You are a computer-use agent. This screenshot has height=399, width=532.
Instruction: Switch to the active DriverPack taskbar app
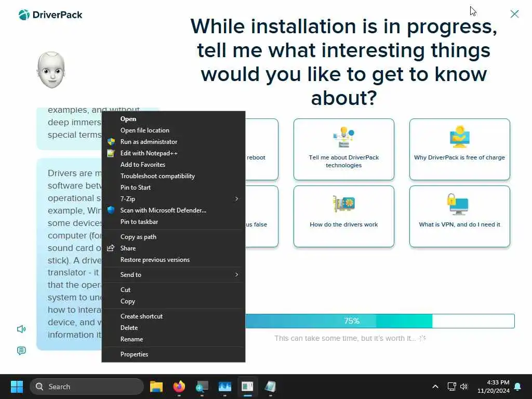[x=248, y=387]
